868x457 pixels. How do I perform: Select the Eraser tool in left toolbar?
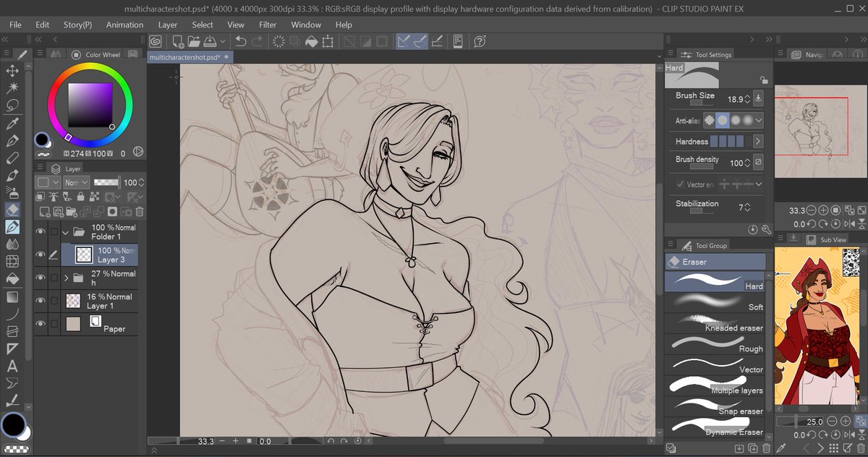coord(12,210)
